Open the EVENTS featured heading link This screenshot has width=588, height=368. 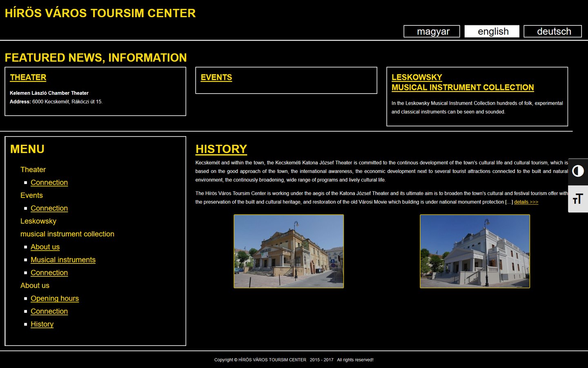[216, 77]
